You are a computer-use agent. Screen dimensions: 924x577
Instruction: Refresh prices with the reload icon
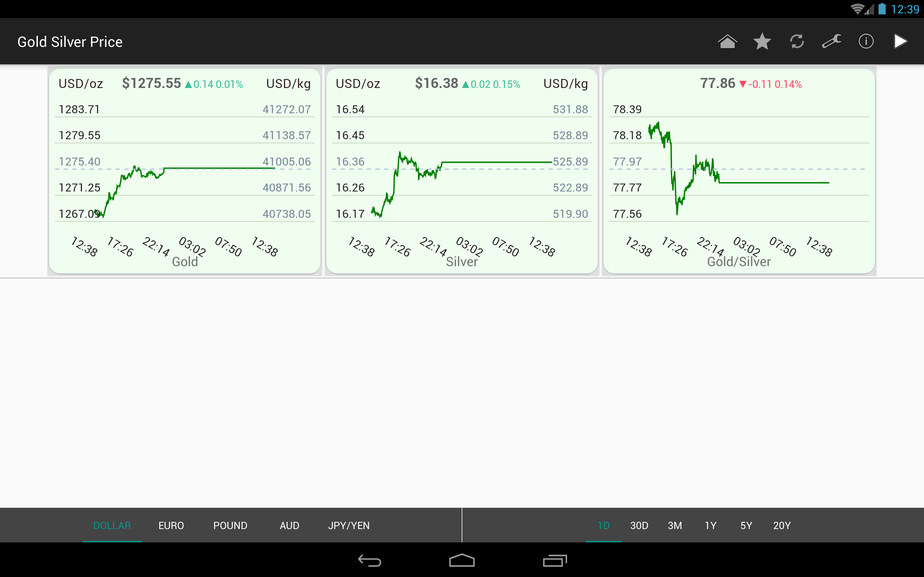point(797,41)
